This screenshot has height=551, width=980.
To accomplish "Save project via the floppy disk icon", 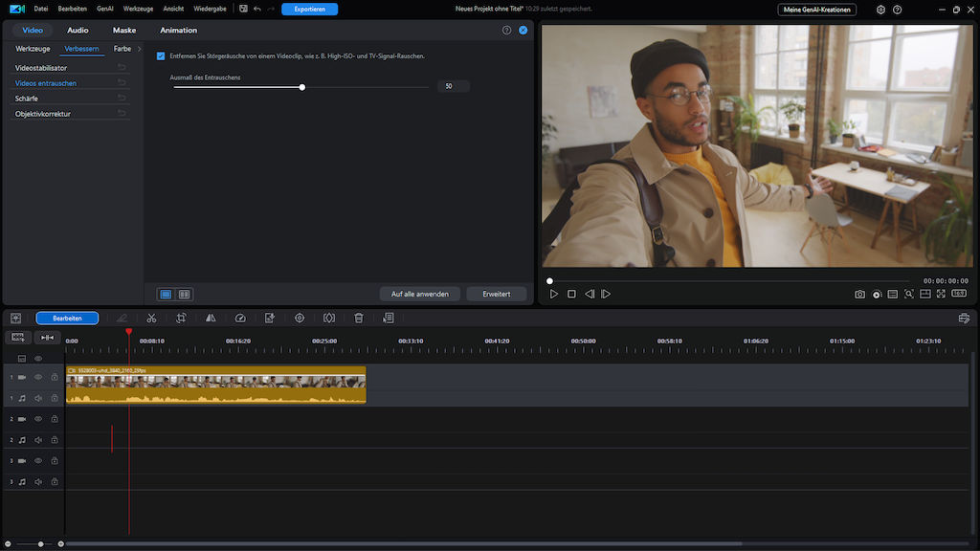I will [243, 9].
